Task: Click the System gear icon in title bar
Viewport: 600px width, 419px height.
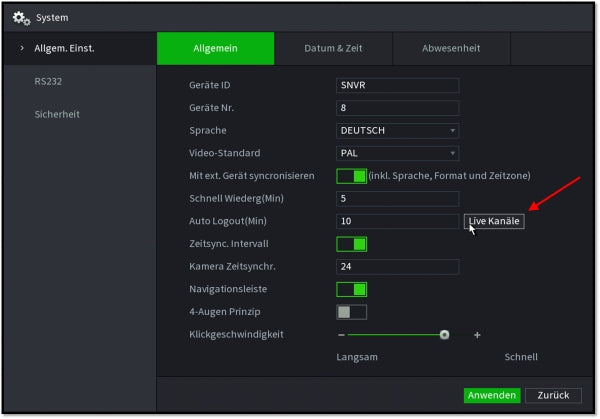Action: click(x=21, y=18)
